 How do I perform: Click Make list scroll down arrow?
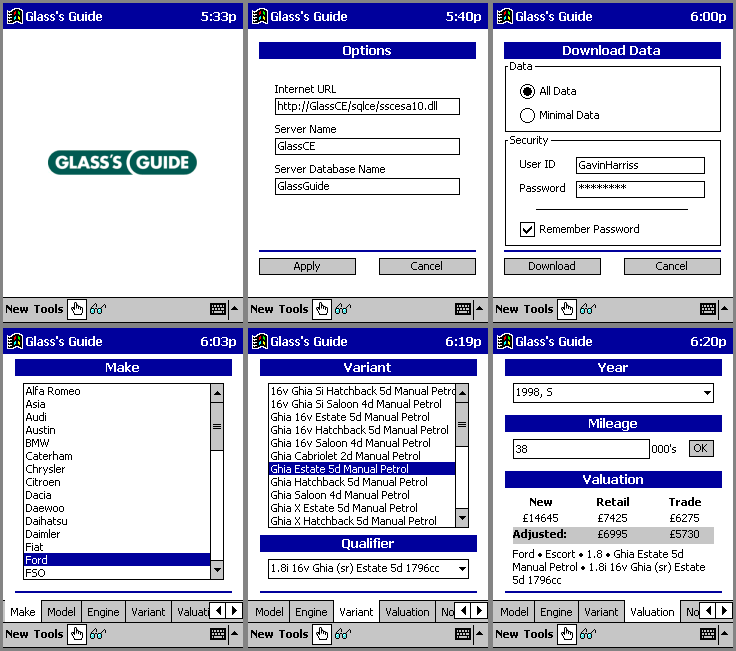tap(217, 570)
